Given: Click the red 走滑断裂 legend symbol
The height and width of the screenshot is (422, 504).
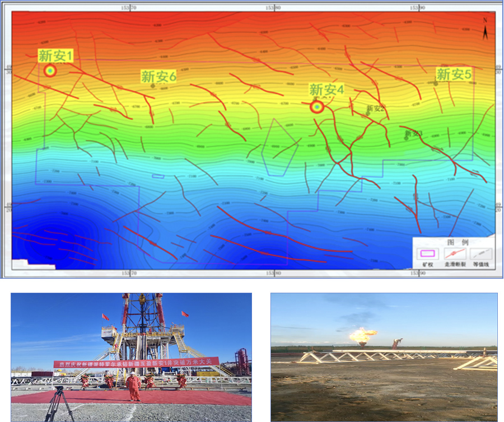Looking at the screenshot, I should 455,254.
